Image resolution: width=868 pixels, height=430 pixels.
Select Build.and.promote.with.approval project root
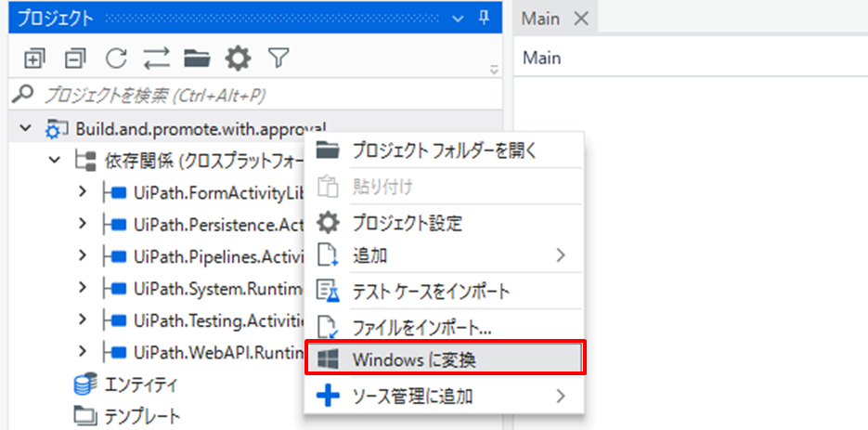coord(201,128)
